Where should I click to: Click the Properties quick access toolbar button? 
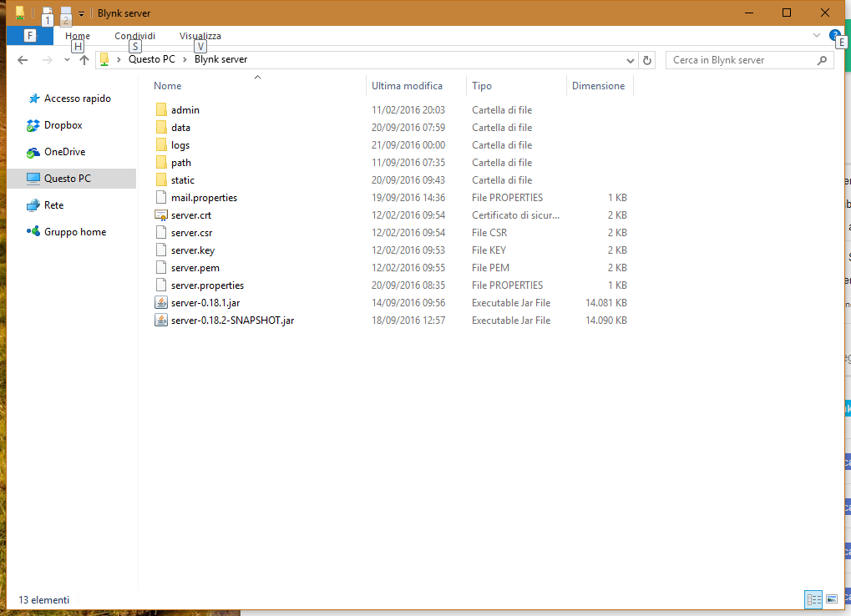pyautogui.click(x=48, y=13)
